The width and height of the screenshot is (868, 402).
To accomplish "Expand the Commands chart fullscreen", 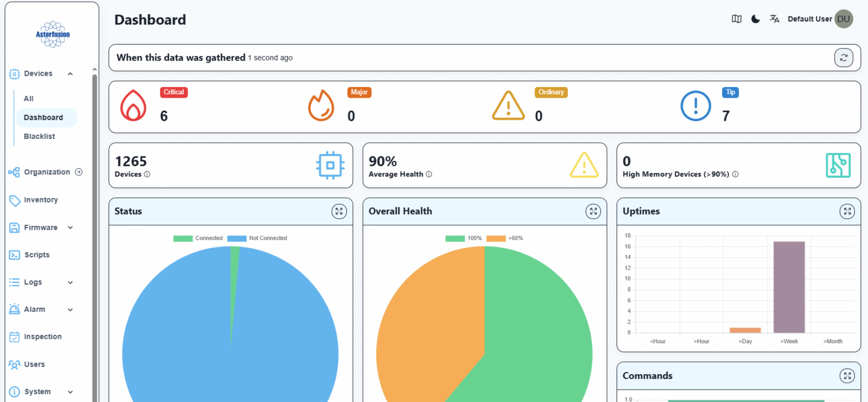I will click(847, 375).
